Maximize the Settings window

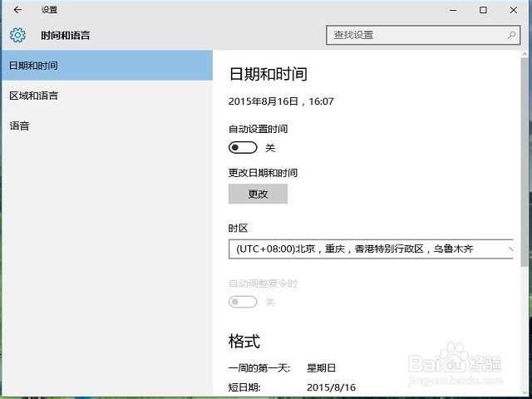click(x=483, y=10)
